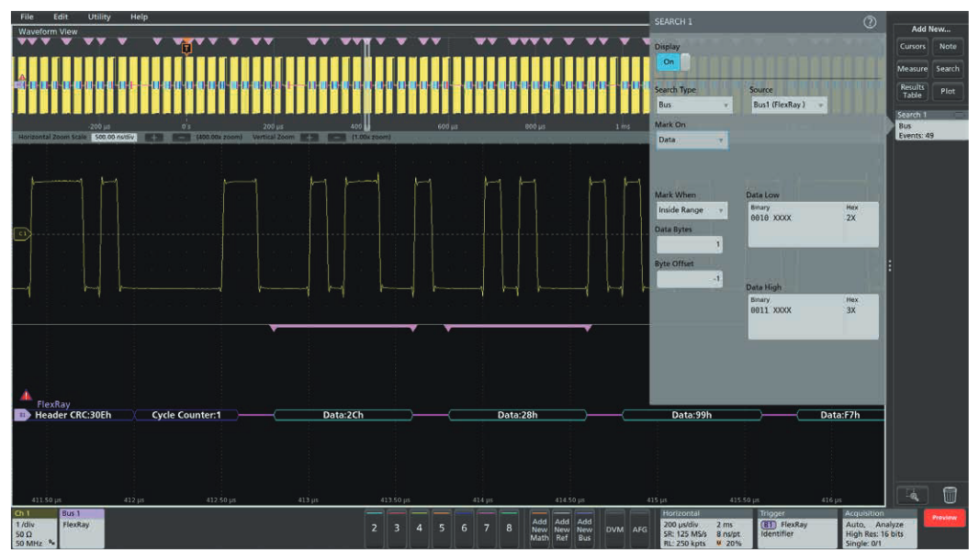This screenshot has width=979, height=560.
Task: Select the orange trigger position marker T
Action: (x=186, y=48)
